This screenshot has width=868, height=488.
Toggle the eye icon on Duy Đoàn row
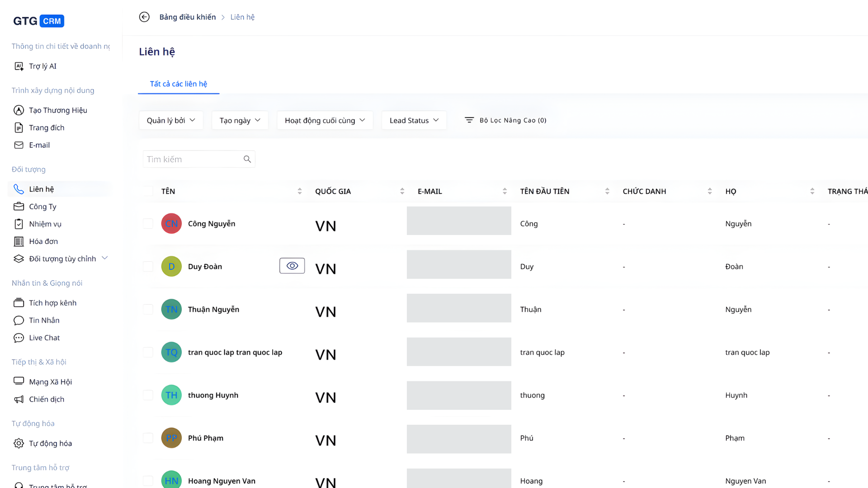pyautogui.click(x=292, y=266)
